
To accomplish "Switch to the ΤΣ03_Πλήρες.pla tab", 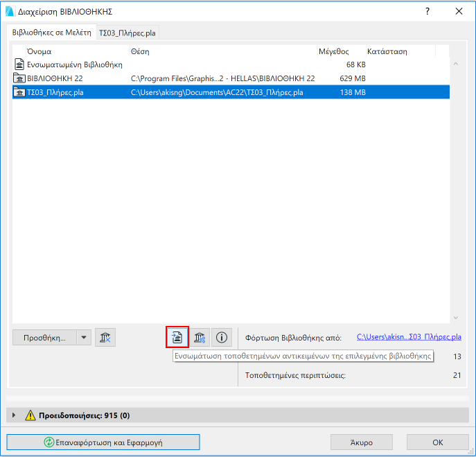I will 127,33.
